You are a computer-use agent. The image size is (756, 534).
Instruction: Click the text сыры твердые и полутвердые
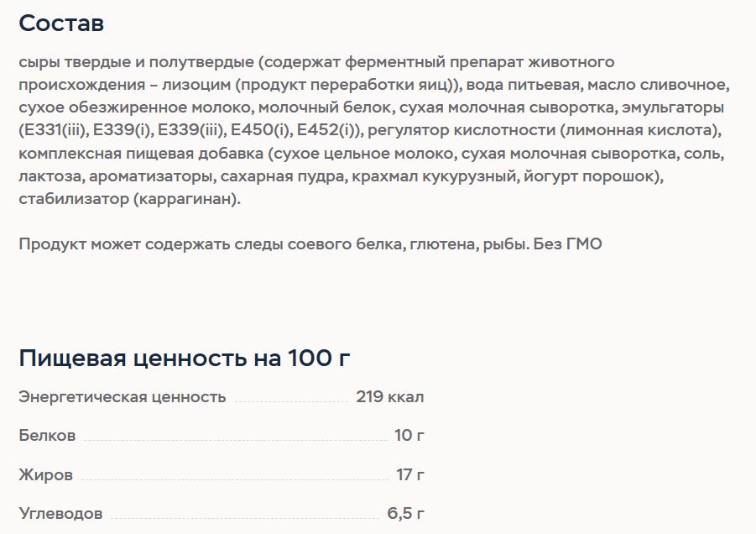pyautogui.click(x=137, y=62)
